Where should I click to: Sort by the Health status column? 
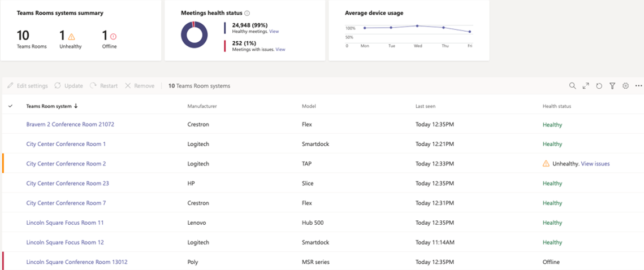(x=556, y=106)
